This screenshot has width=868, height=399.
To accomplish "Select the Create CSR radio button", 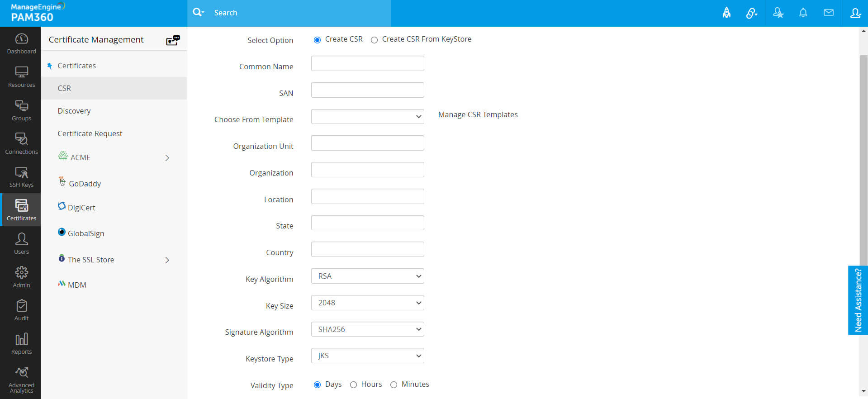I will click(x=317, y=40).
